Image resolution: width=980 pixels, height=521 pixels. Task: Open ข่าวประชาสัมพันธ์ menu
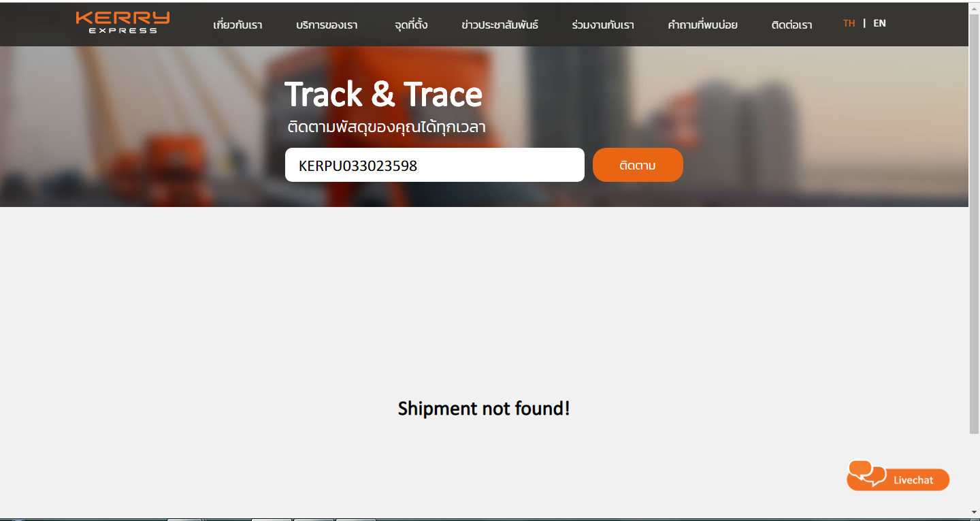pos(500,25)
